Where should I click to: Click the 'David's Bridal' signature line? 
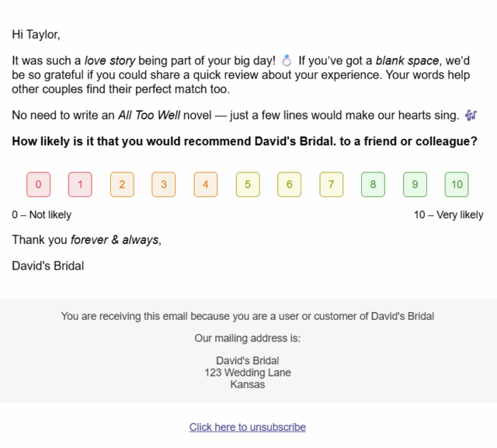(x=48, y=266)
